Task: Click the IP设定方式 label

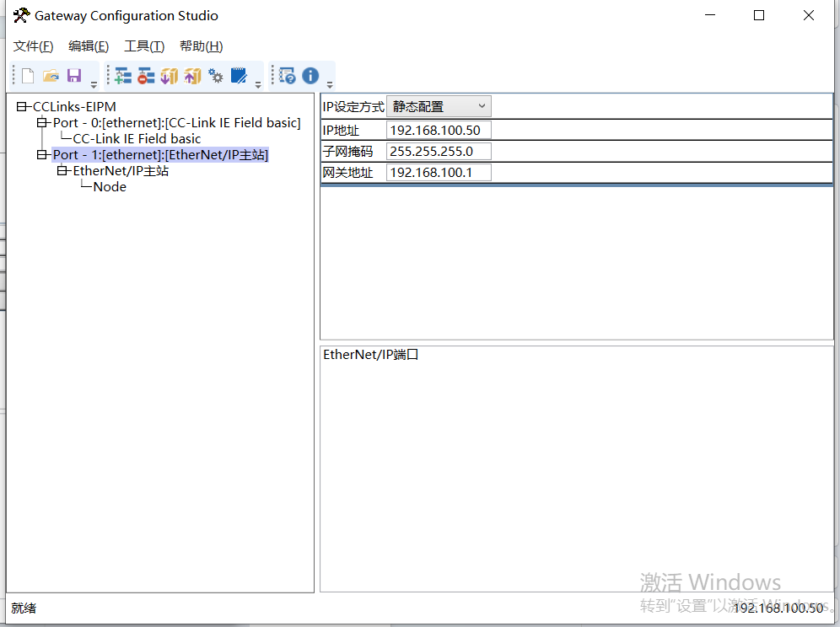Action: (x=353, y=107)
